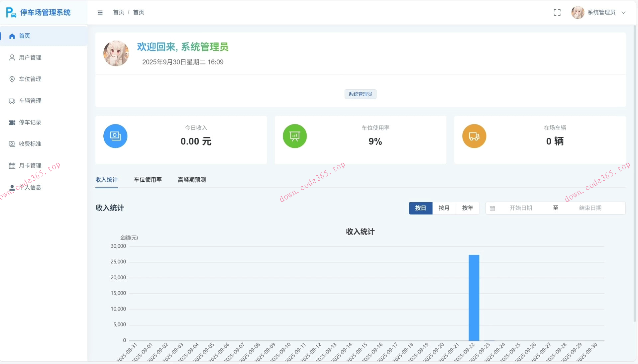Image resolution: width=638 pixels, height=364 pixels.
Task: Click parking records ticket icon
Action: point(12,123)
